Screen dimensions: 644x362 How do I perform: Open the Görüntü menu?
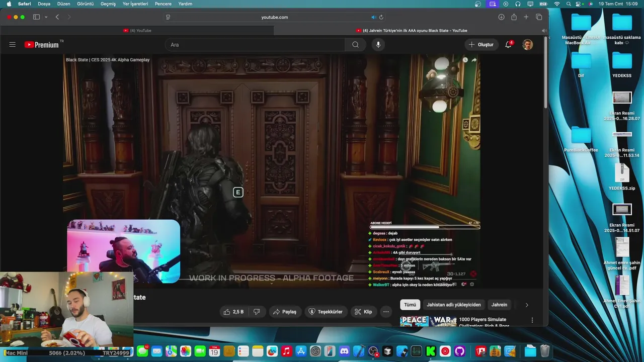coord(86,4)
